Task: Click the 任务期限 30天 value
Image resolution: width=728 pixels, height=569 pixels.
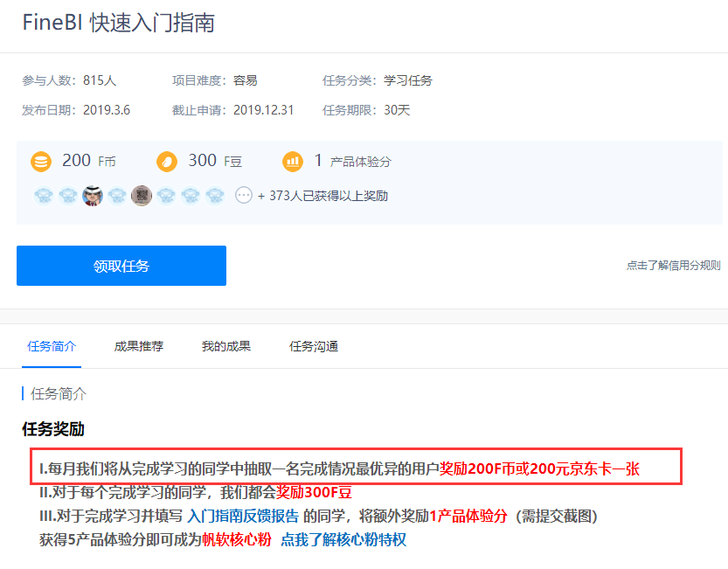Action: coord(397,110)
